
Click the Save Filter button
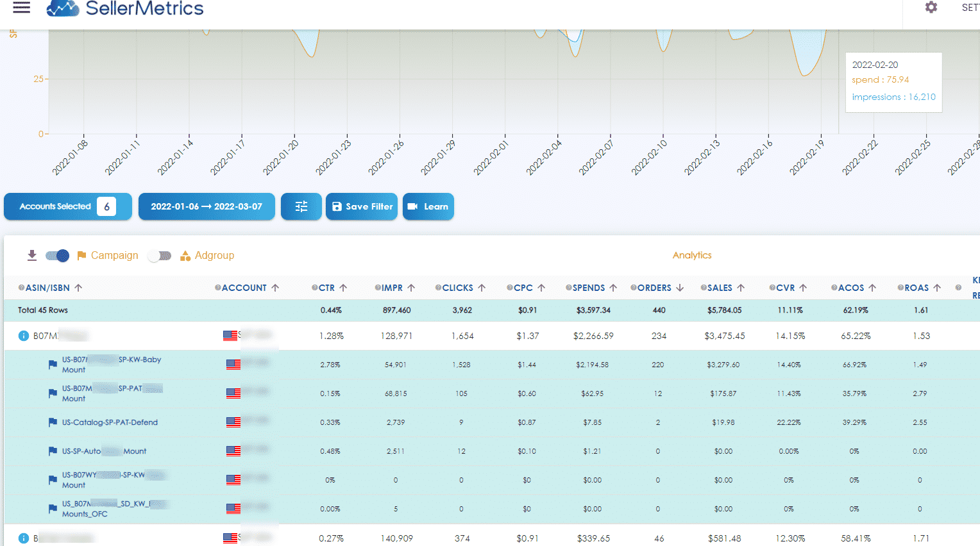361,206
